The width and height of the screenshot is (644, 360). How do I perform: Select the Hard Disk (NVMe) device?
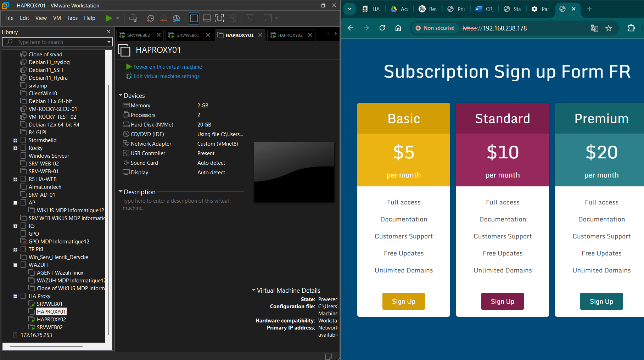tap(183, 125)
